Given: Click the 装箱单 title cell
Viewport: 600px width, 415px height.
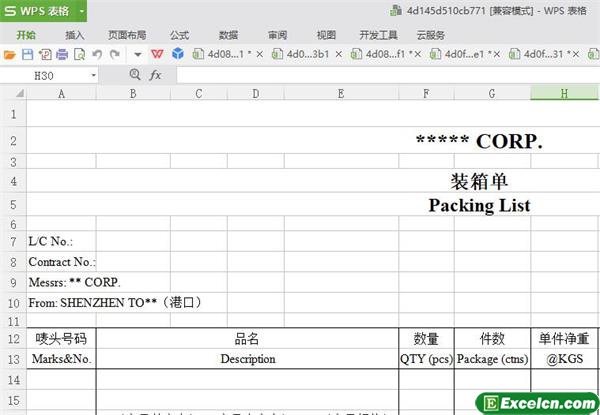Looking at the screenshot, I should click(x=479, y=181).
